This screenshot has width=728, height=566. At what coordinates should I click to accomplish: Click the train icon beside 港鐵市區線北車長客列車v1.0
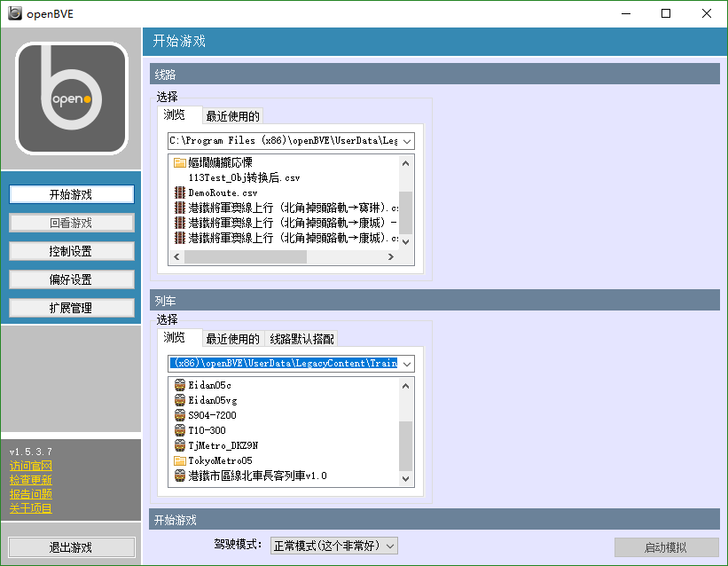[x=180, y=476]
